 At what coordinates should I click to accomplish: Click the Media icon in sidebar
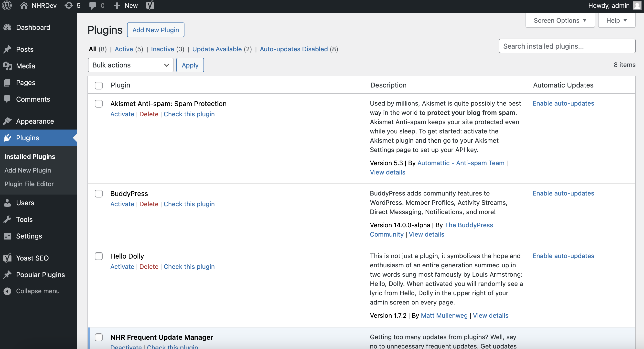(8, 66)
